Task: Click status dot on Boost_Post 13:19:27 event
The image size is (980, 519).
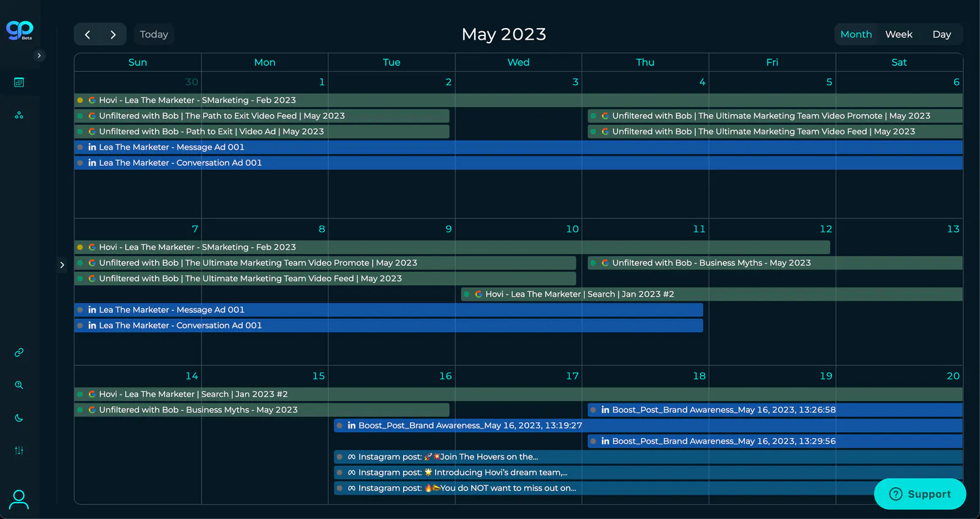Action: click(339, 425)
